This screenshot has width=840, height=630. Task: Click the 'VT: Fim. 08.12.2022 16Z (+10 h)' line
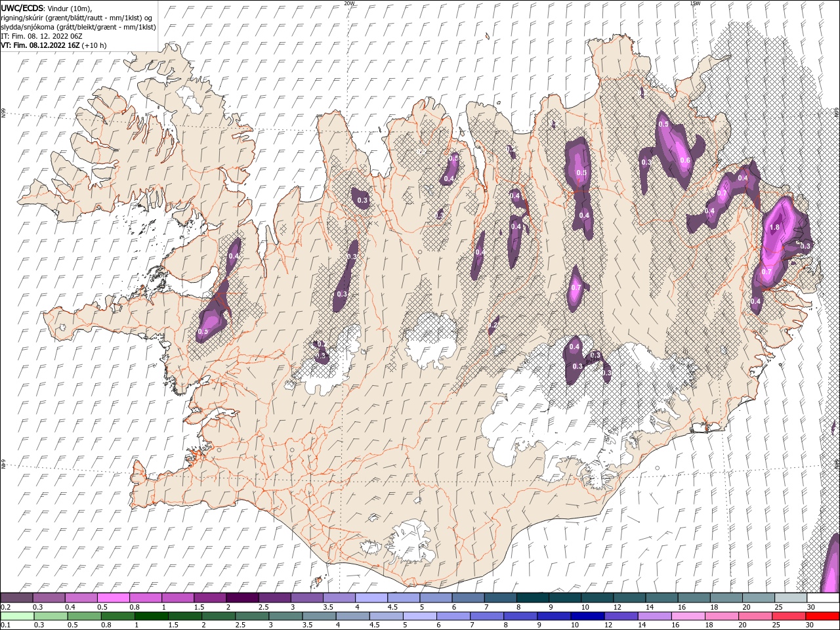coord(54,45)
